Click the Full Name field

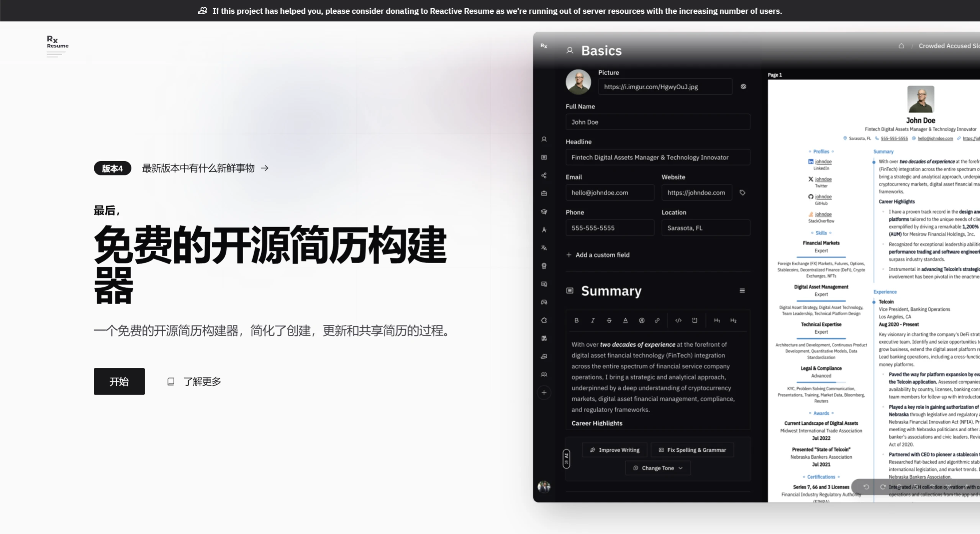coord(658,122)
